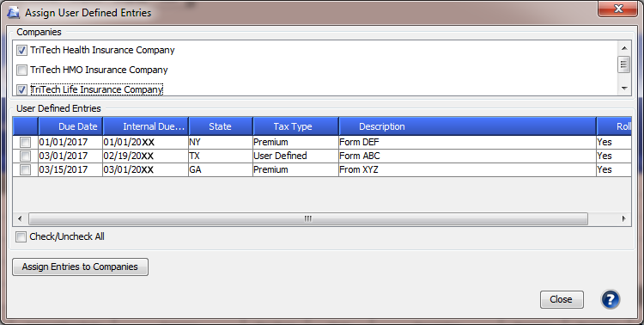The width and height of the screenshot is (644, 325).
Task: Sort by Internal Due column header
Action: coord(146,126)
